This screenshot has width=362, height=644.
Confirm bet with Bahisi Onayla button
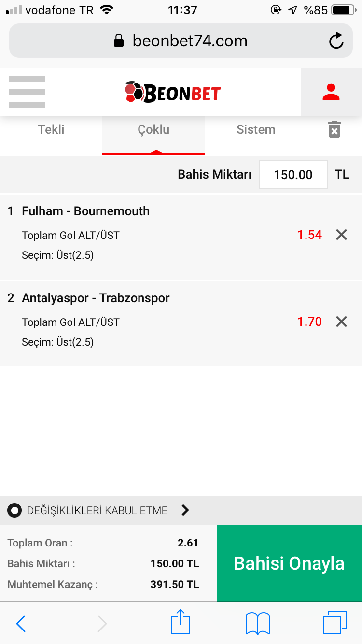click(x=290, y=563)
